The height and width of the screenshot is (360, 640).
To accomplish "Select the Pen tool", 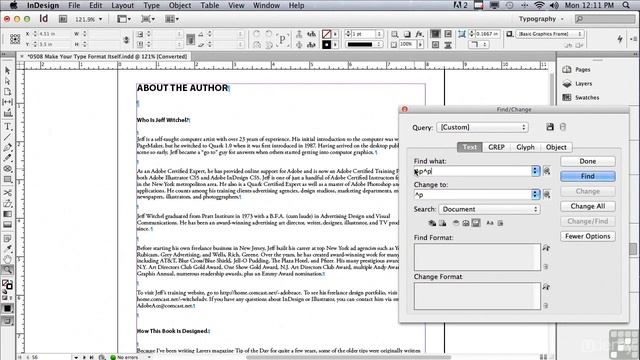I will coord(7,147).
